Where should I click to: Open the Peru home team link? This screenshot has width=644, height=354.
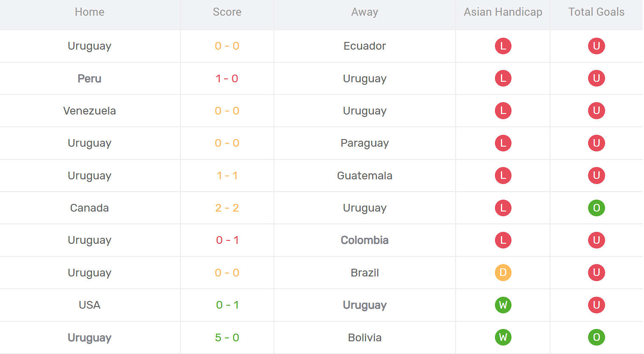pyautogui.click(x=89, y=78)
